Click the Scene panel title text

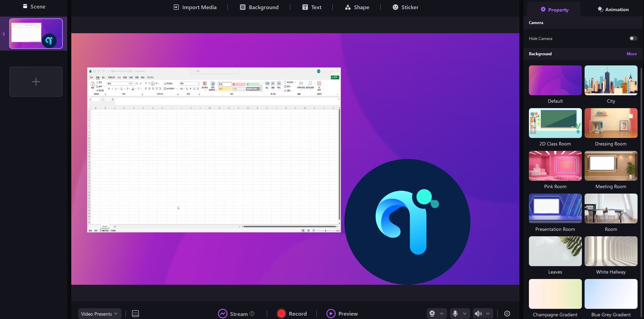coord(38,6)
